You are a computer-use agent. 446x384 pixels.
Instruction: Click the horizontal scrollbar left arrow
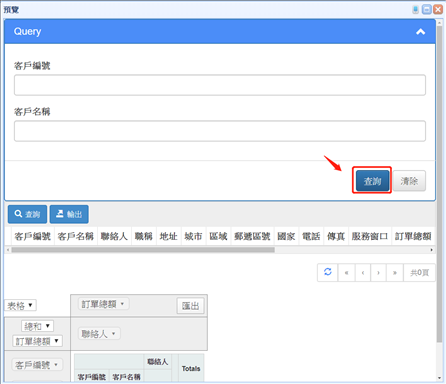coord(8,250)
